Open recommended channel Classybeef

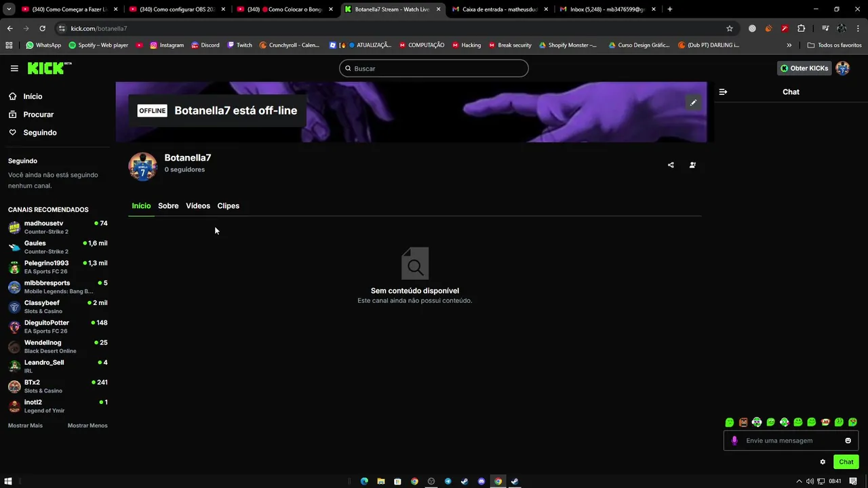click(x=58, y=306)
